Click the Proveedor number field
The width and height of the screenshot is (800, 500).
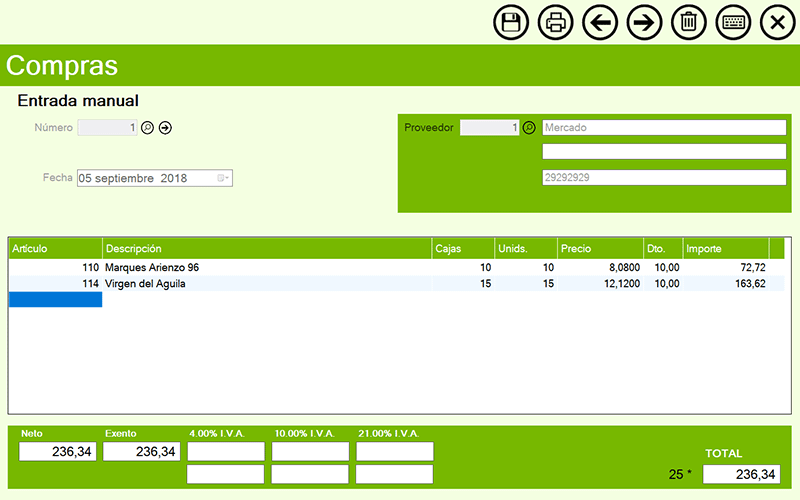[x=489, y=128]
